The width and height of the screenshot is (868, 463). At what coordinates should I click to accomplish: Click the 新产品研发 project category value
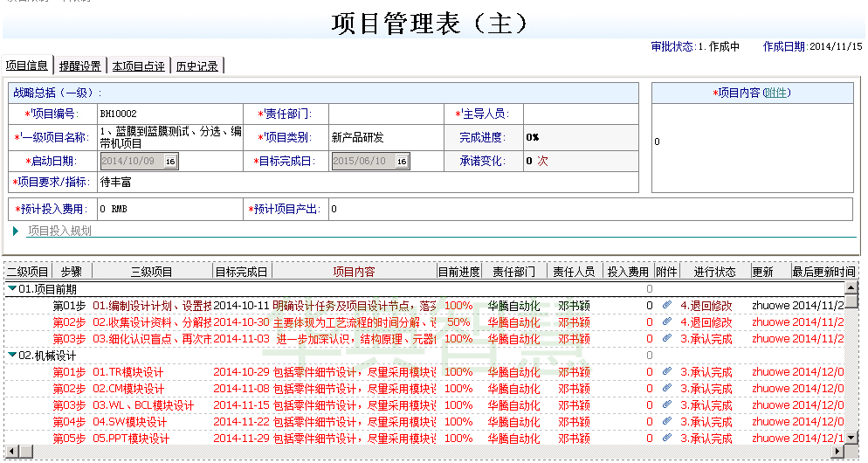click(x=358, y=137)
